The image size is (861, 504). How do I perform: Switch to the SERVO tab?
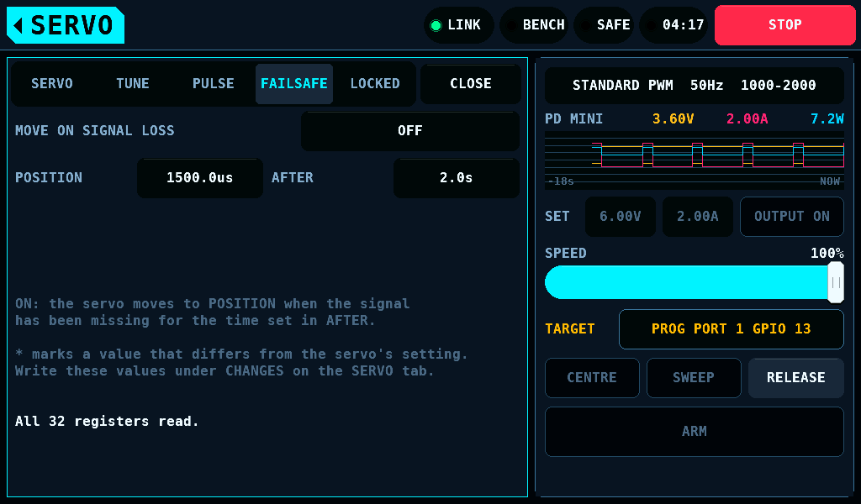coord(51,84)
